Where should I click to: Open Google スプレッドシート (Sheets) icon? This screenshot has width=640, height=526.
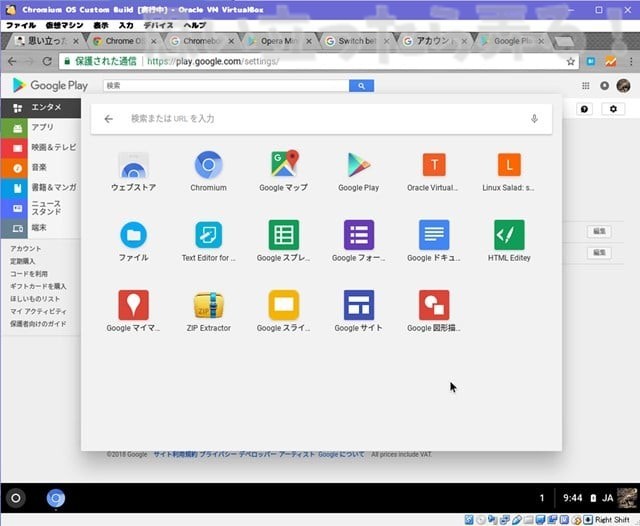[283, 242]
